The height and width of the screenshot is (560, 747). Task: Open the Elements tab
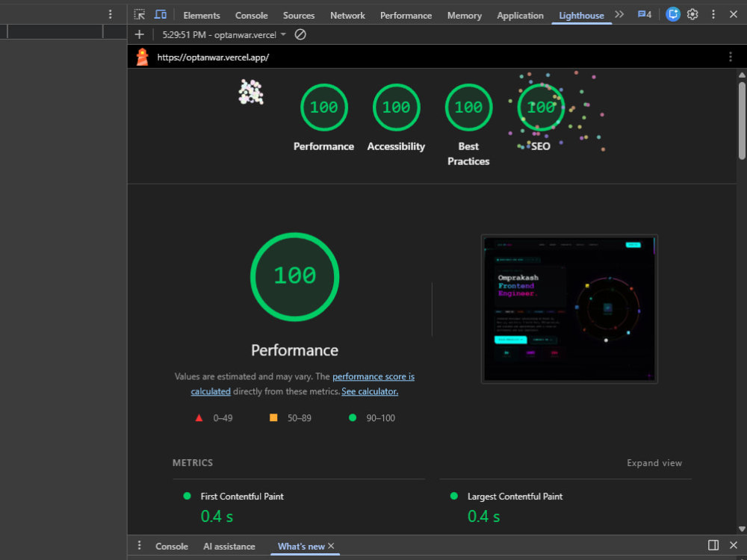coord(202,15)
